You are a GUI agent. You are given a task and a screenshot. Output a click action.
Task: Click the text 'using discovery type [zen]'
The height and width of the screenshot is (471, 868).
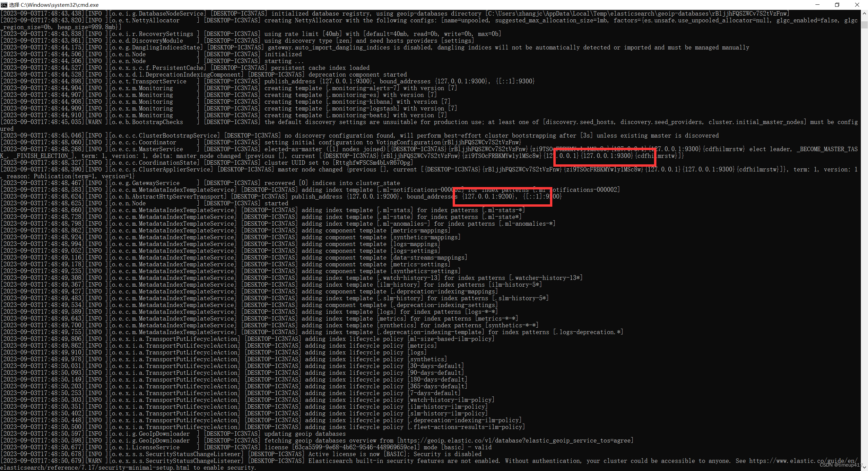tap(309, 41)
